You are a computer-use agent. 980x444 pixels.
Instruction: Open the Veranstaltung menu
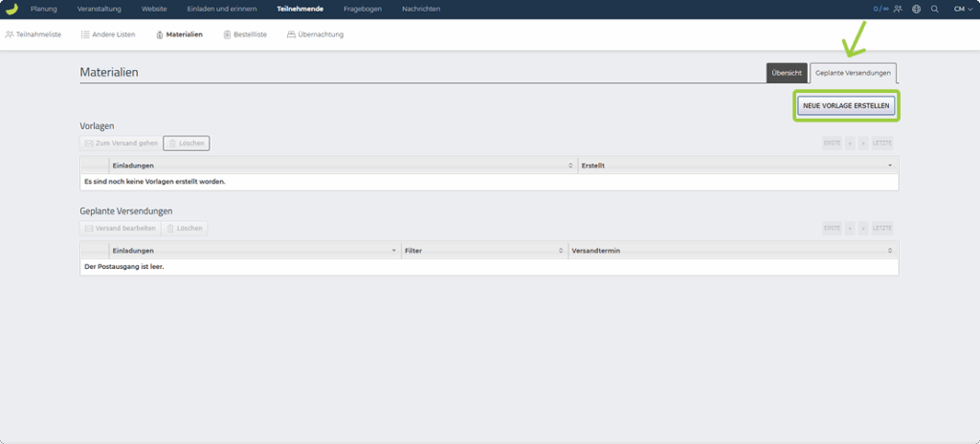[100, 10]
